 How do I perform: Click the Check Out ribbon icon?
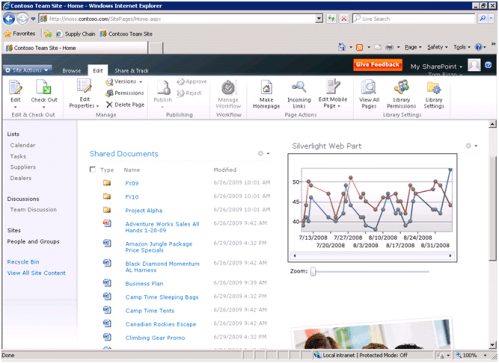click(44, 87)
